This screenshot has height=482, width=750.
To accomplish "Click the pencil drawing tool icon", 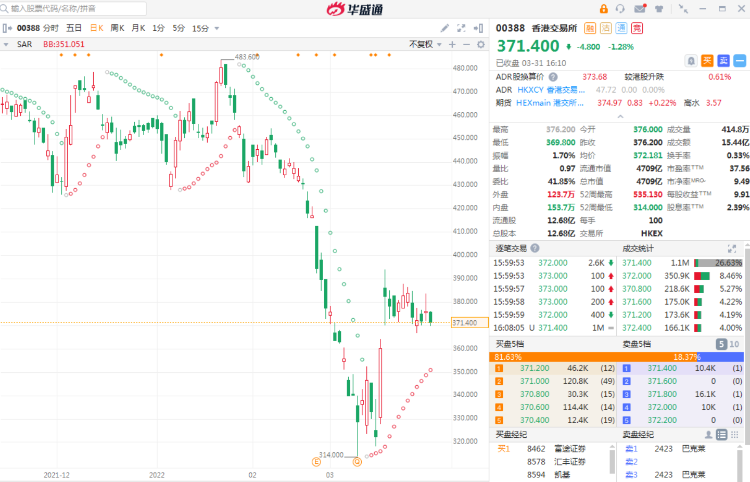I will (445, 28).
